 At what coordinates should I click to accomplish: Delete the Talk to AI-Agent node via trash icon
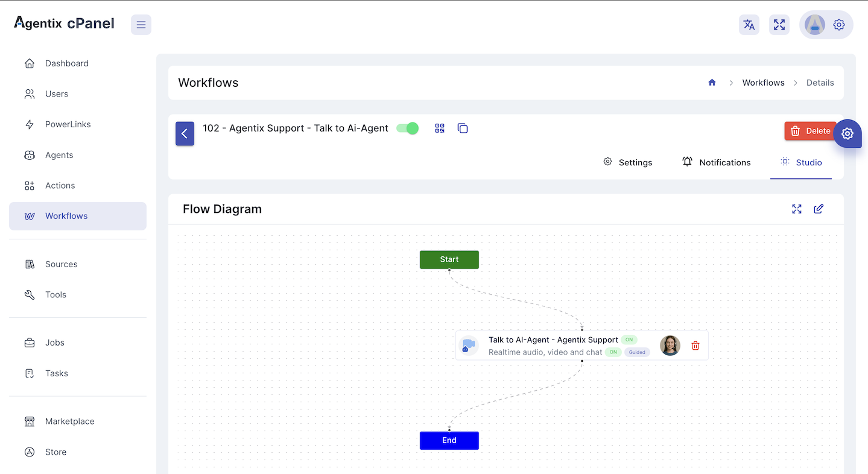695,345
